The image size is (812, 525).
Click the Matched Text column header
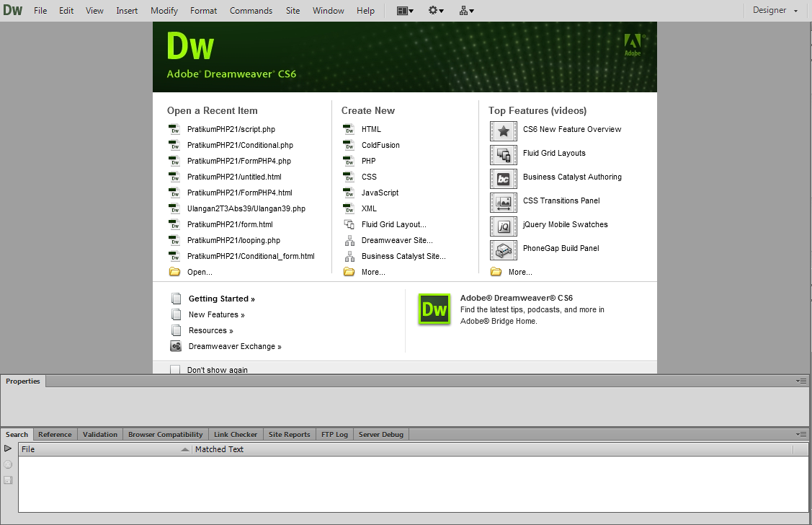tap(492, 449)
